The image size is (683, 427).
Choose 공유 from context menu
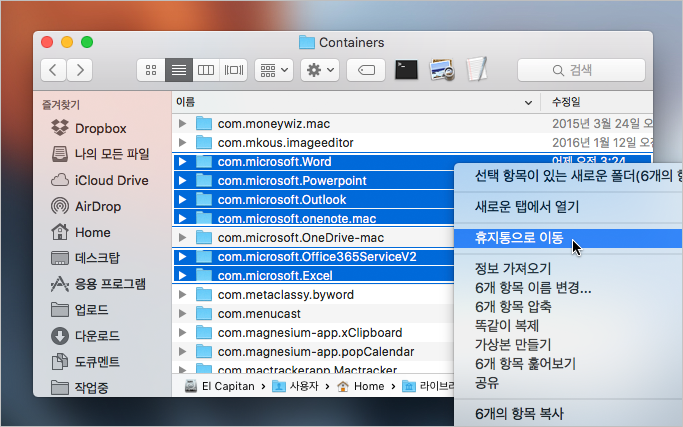568,383
